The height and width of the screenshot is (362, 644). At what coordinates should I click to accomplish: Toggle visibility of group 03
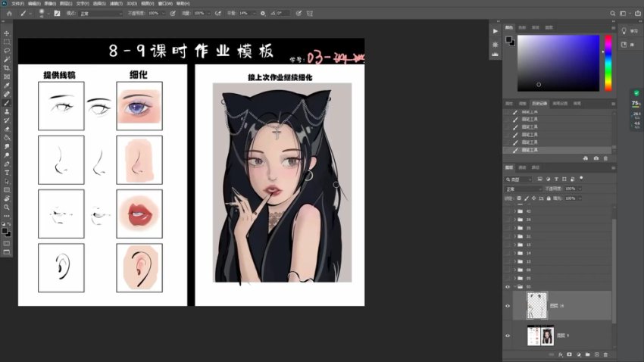pyautogui.click(x=508, y=287)
